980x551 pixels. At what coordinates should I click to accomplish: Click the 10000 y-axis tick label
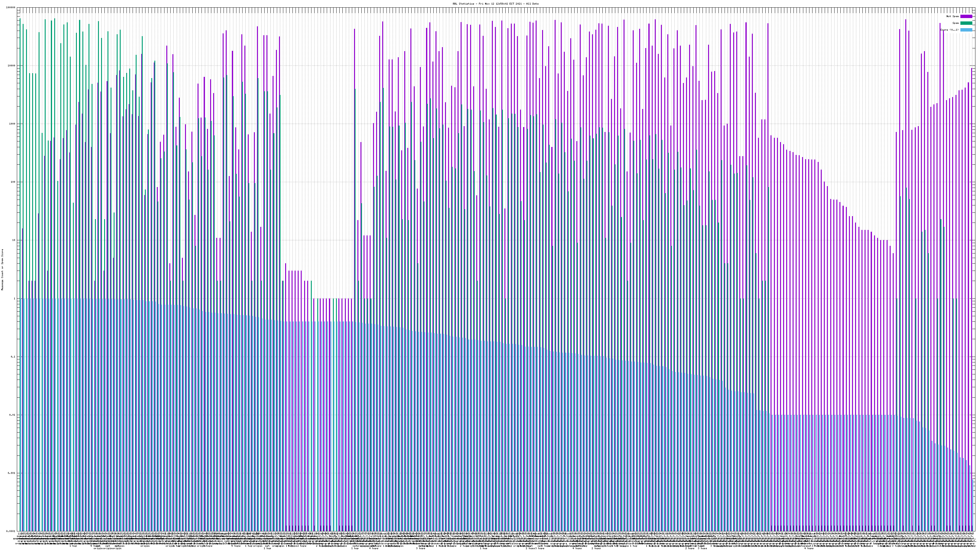click(x=11, y=66)
